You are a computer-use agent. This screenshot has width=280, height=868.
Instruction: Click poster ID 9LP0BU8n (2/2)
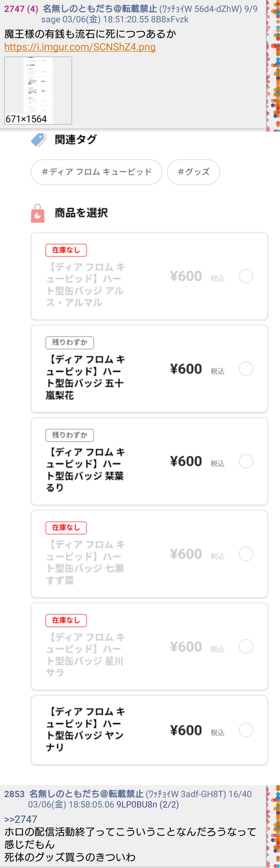pos(148,805)
